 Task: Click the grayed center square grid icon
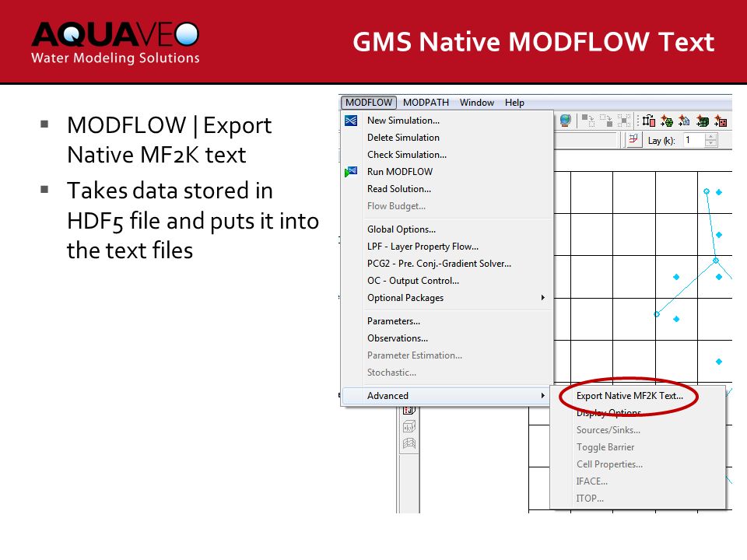click(623, 121)
